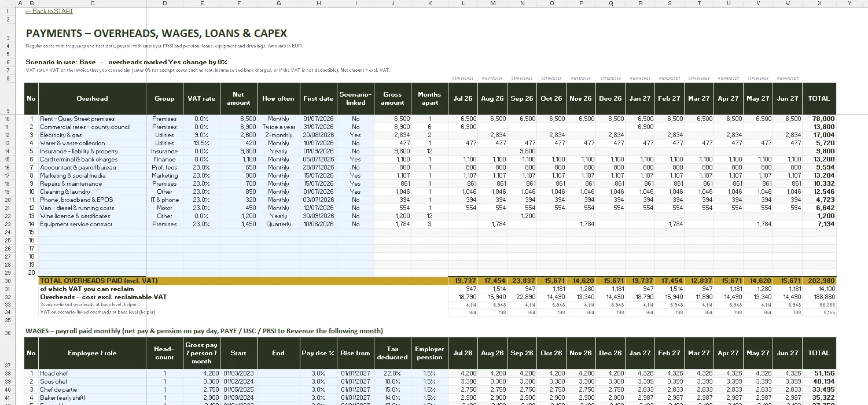Select the Cleaning & laundry cell
This screenshot has height=405, width=868.
[92, 192]
